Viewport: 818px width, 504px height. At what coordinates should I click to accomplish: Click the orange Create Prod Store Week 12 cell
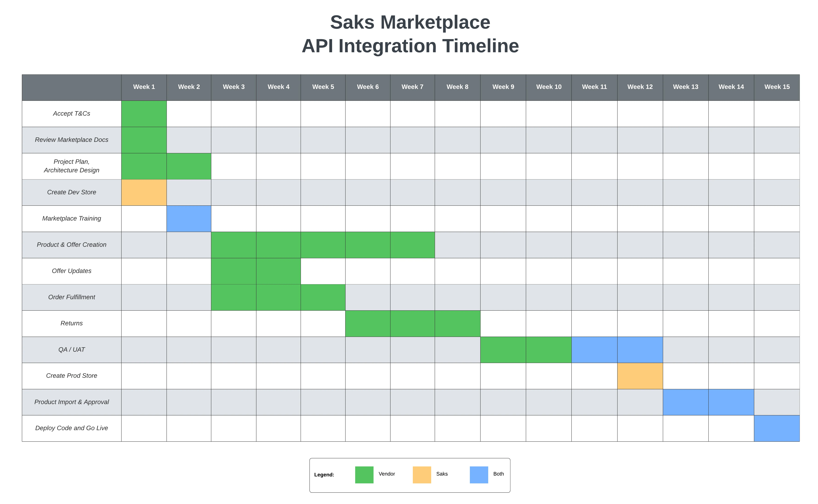pos(640,376)
